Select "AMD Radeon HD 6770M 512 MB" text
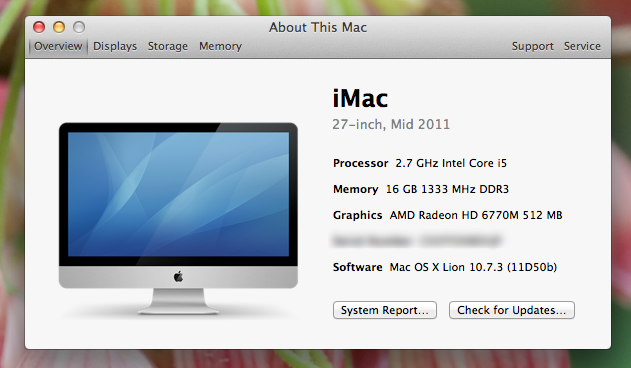 pyautogui.click(x=476, y=215)
